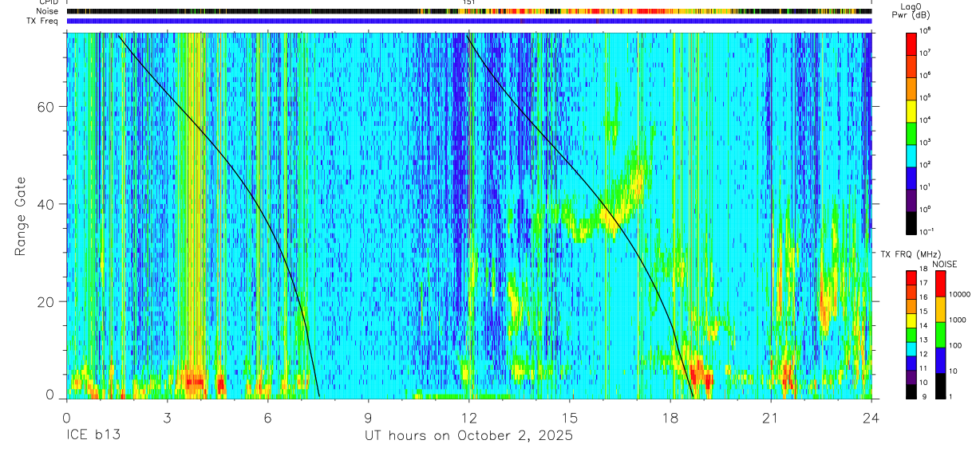
Task: Click 'UT hours on October 2, 2025' axis title
Action: (x=468, y=436)
